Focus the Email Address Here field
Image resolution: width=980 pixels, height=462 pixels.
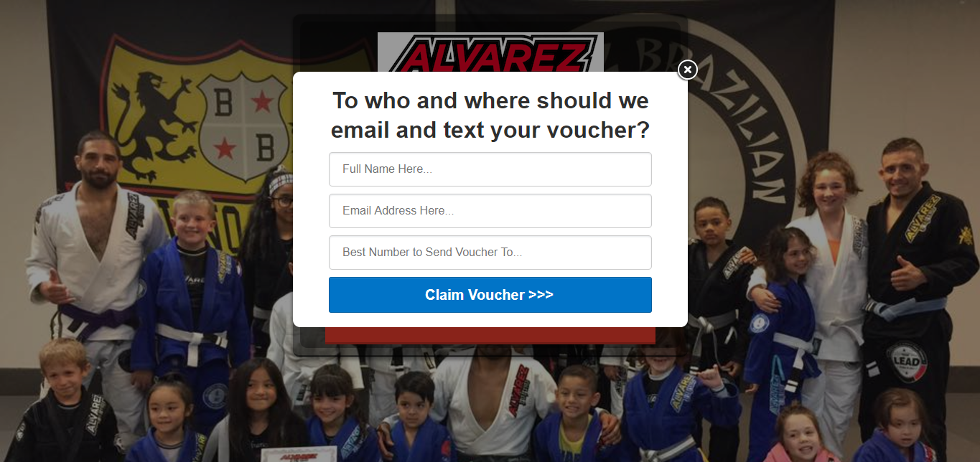pyautogui.click(x=490, y=211)
